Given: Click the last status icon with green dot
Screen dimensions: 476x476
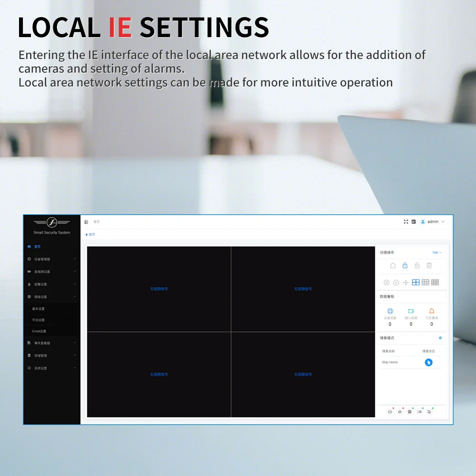Looking at the screenshot, I should (x=429, y=412).
